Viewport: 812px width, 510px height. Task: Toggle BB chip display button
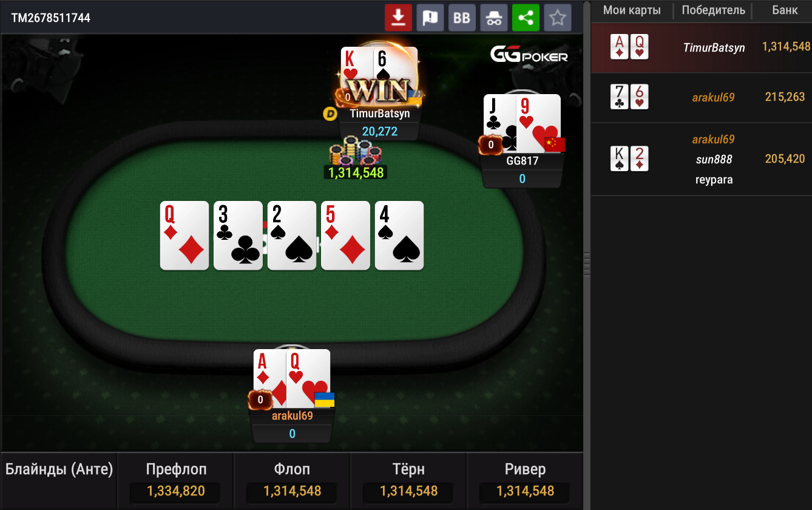coord(462,18)
